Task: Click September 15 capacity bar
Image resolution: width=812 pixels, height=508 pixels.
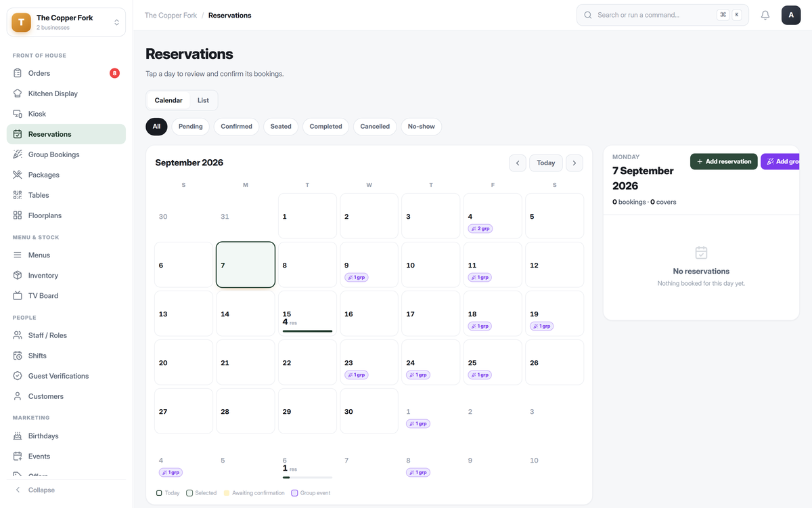Action: [307, 331]
